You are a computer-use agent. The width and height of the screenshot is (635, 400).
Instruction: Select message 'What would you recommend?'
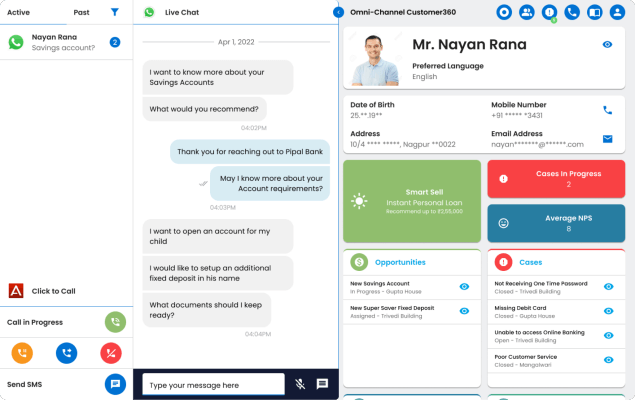(x=204, y=109)
